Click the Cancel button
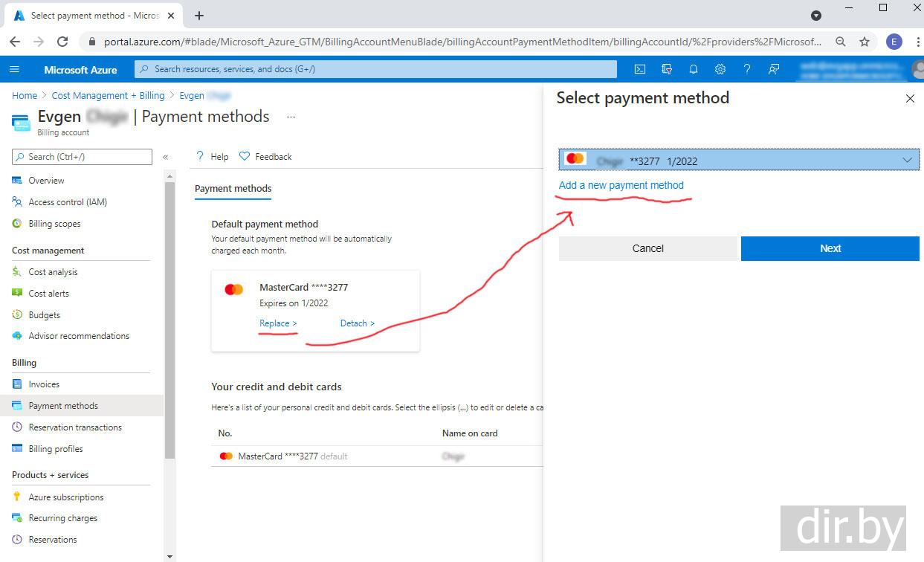 (x=647, y=248)
